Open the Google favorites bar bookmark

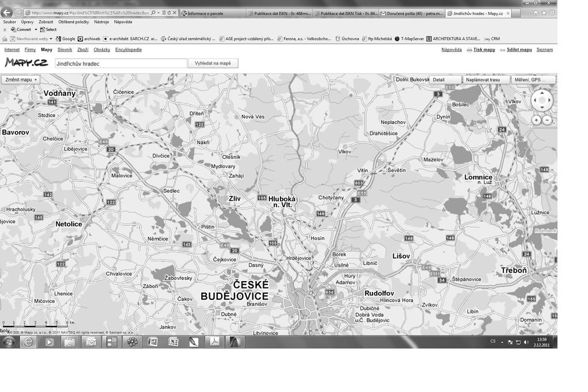[x=66, y=39]
